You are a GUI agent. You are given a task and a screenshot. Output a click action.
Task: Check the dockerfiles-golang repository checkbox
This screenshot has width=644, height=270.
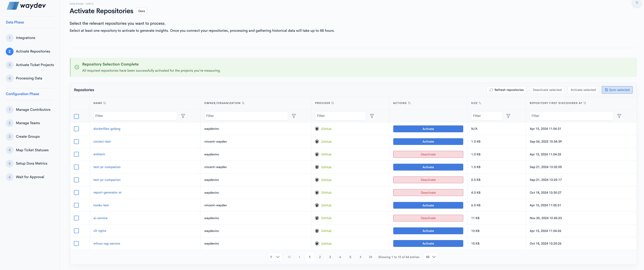[76, 129]
